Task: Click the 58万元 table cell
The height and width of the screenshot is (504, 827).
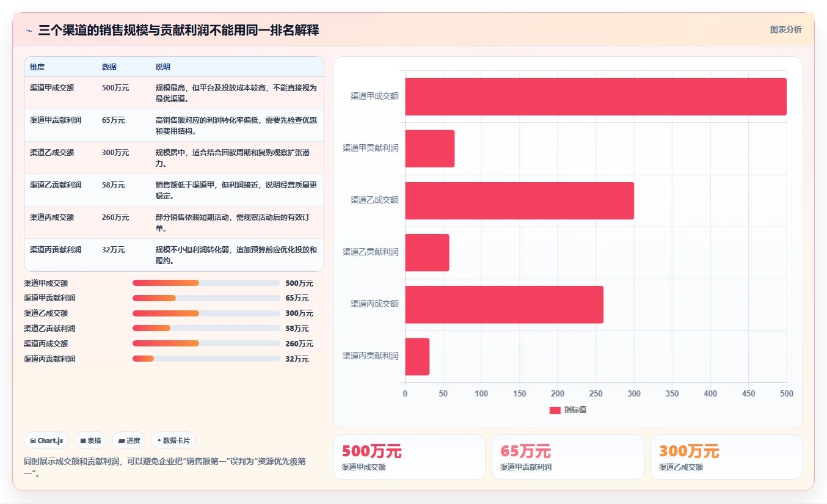Action: (114, 185)
